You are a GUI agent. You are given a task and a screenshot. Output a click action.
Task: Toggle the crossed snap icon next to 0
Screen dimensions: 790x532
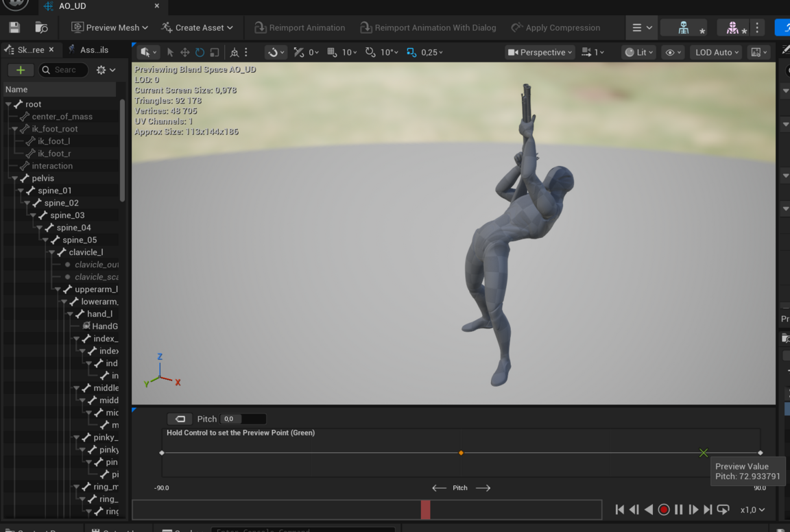[299, 52]
